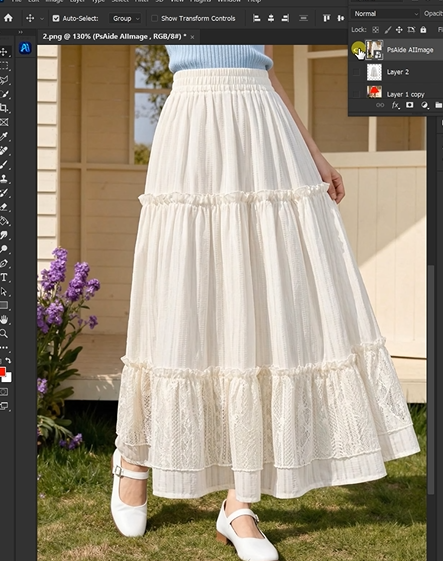Viewport: 443px width, 561px height.
Task: Select the Horizontal Type tool
Action: coord(4,277)
